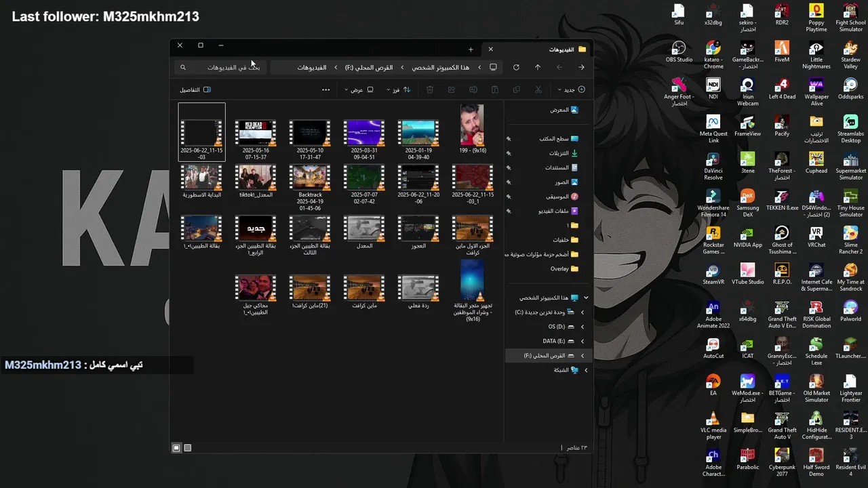Click the Share icon in Explorer toolbar
This screenshot has width=868, height=488.
tap(452, 89)
